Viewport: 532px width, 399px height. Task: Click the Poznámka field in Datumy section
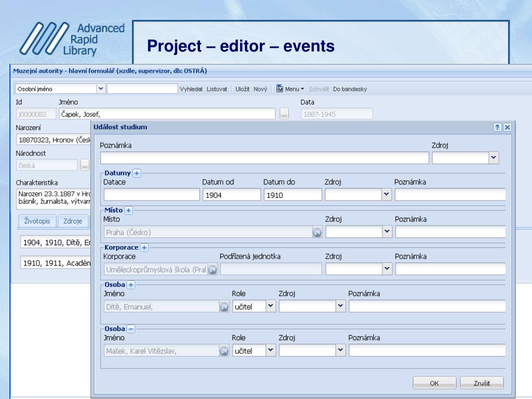[450, 195]
